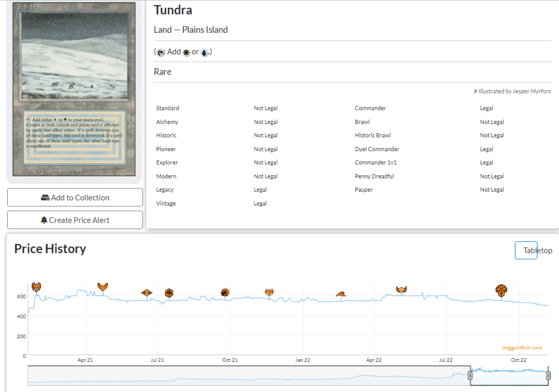Open the mtggoldfish.com chart link
The height and width of the screenshot is (392, 559).
click(x=522, y=347)
